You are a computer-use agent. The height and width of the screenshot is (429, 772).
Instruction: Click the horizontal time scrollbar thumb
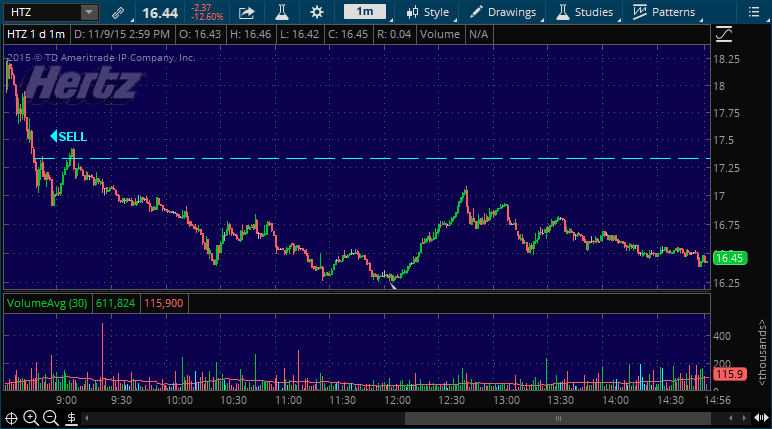point(558,419)
